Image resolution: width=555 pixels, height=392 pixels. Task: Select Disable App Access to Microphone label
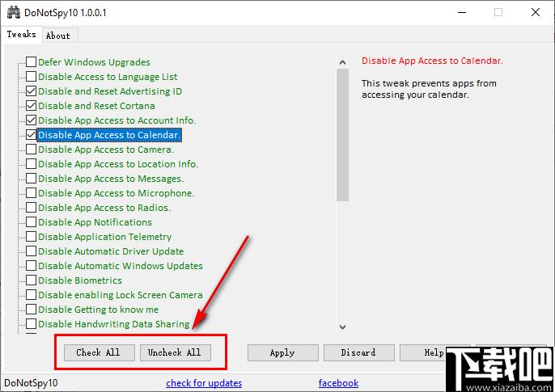pyautogui.click(x=117, y=193)
